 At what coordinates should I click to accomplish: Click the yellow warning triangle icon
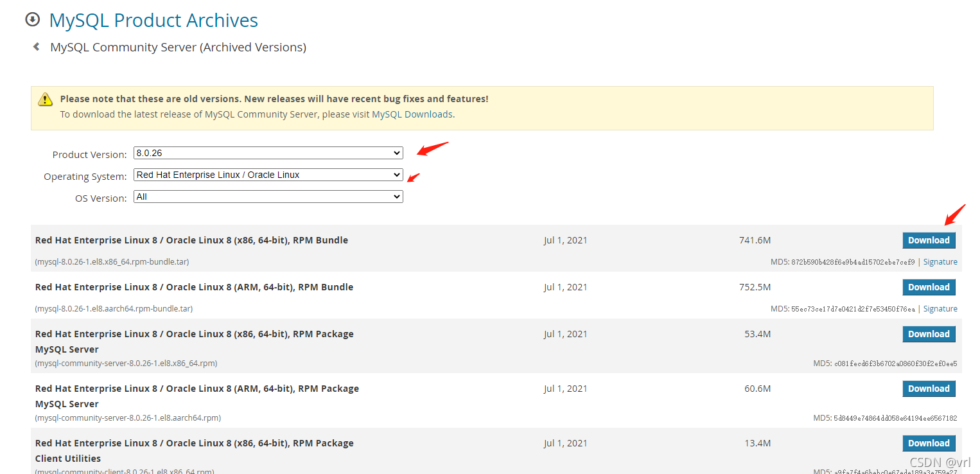click(45, 99)
